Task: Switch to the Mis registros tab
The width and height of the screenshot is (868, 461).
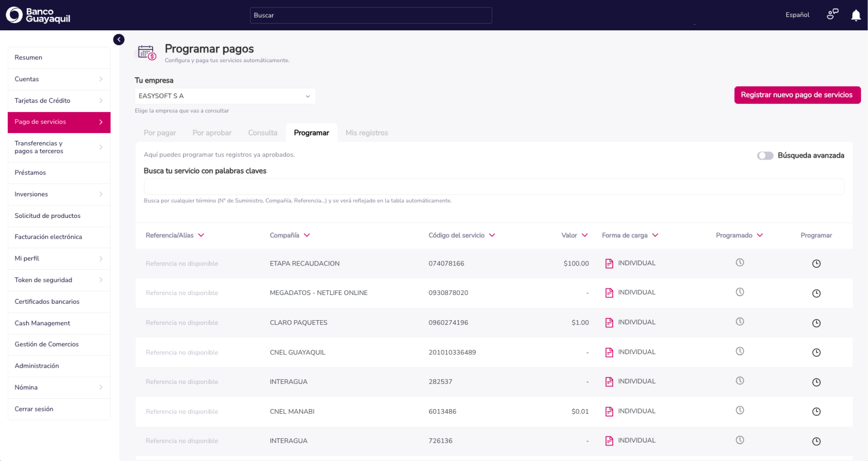Action: coord(366,133)
